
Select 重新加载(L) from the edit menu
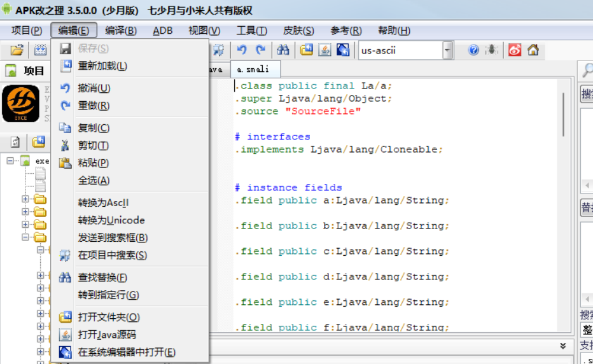(130, 66)
